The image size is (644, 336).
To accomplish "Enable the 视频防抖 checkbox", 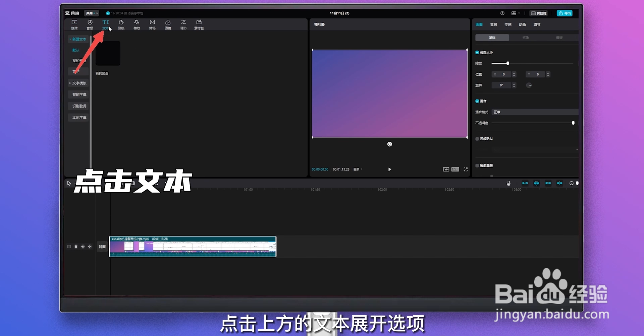I will [x=477, y=139].
